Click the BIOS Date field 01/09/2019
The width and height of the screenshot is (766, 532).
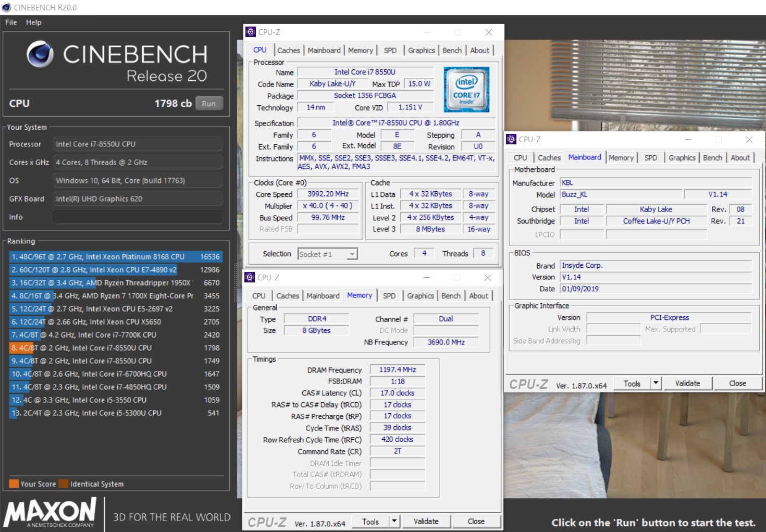[656, 289]
